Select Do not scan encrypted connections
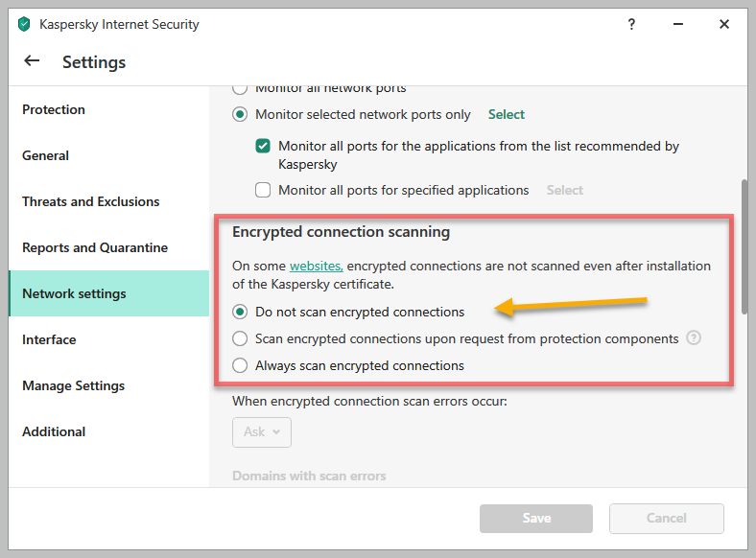 [x=240, y=312]
